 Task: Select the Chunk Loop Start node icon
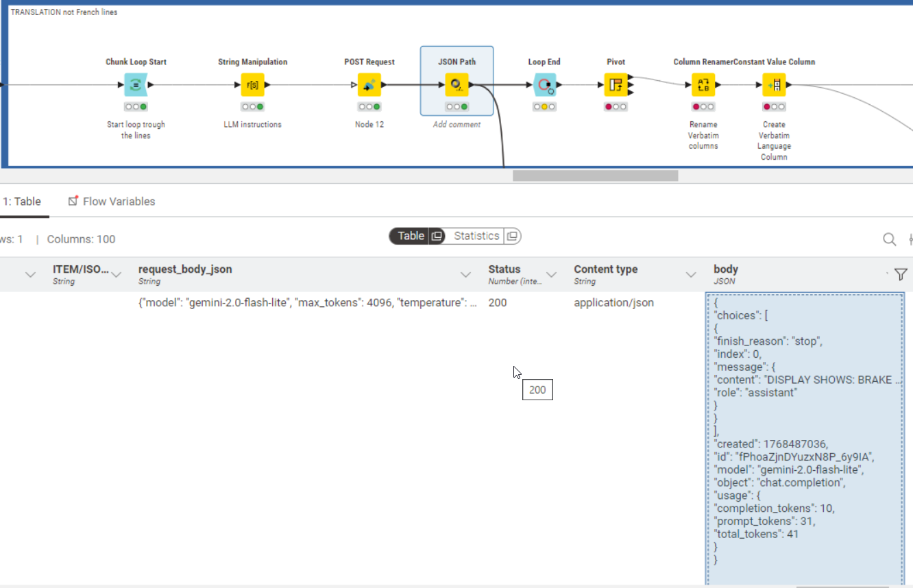(136, 85)
